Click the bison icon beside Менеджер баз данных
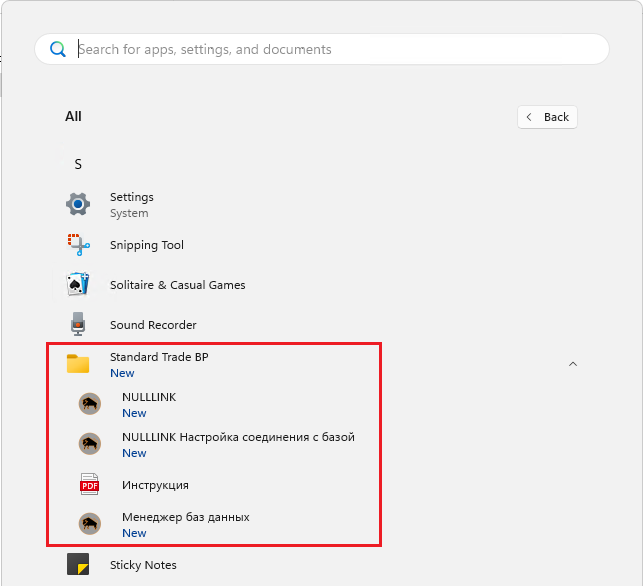 click(90, 524)
